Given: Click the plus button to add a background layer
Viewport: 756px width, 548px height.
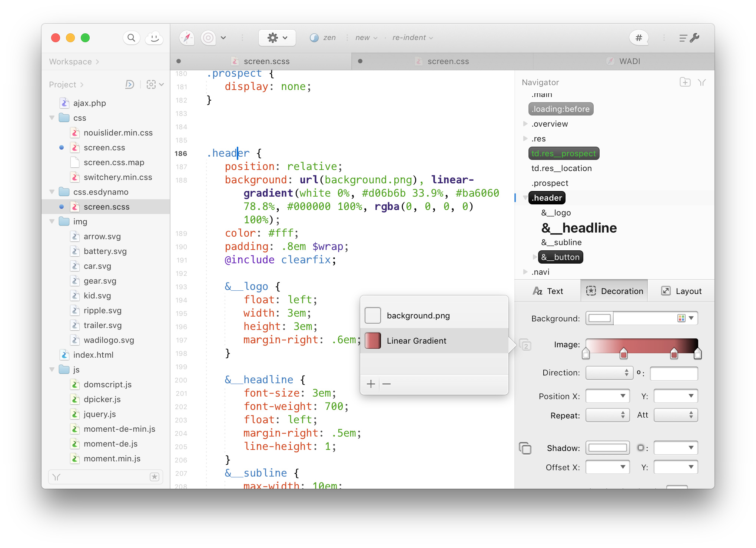Looking at the screenshot, I should pos(371,384).
